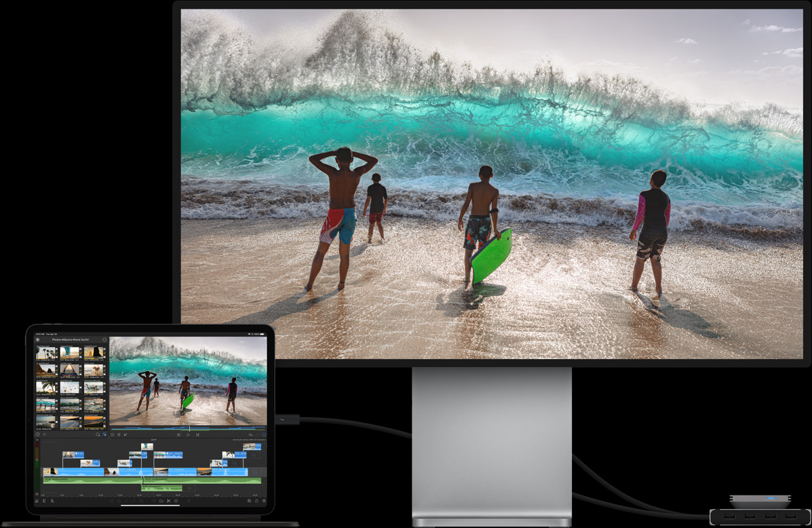Click the Undo arrow icon
Viewport: 812px width, 528px height.
250,435
